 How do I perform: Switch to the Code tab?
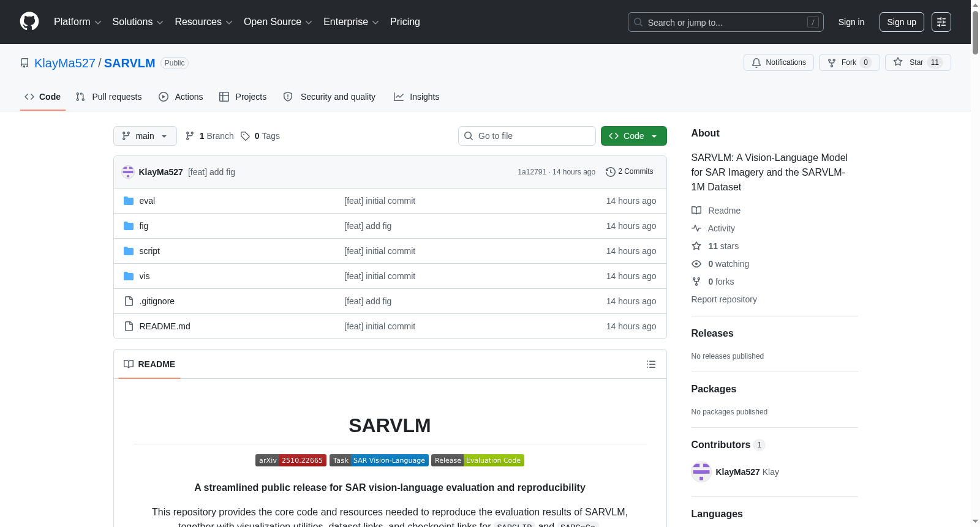[x=43, y=97]
